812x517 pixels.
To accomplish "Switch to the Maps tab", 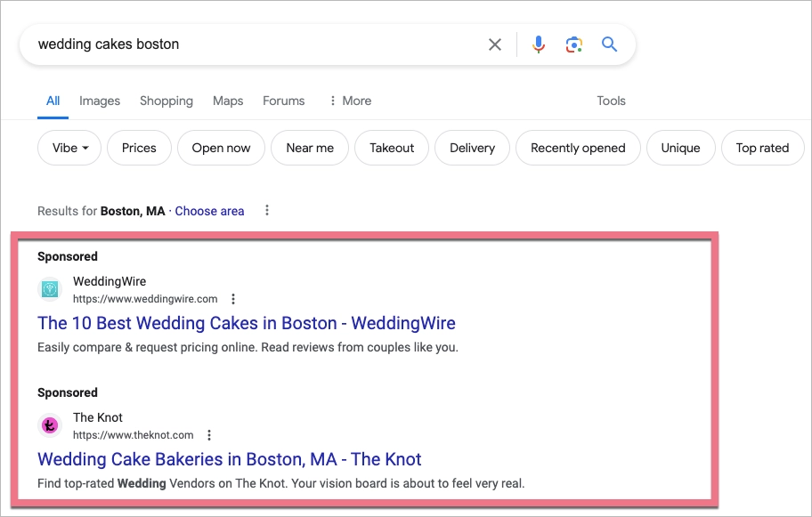I will click(x=228, y=101).
